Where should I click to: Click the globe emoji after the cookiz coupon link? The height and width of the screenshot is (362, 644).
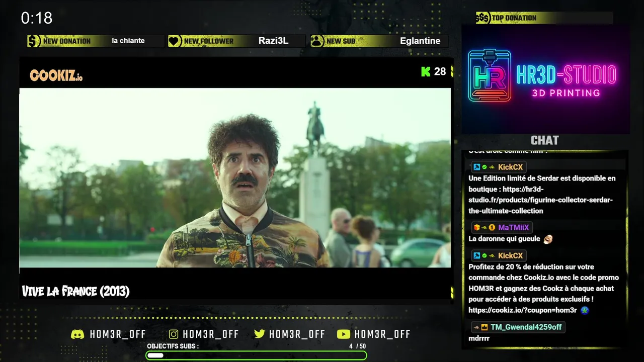pyautogui.click(x=584, y=310)
